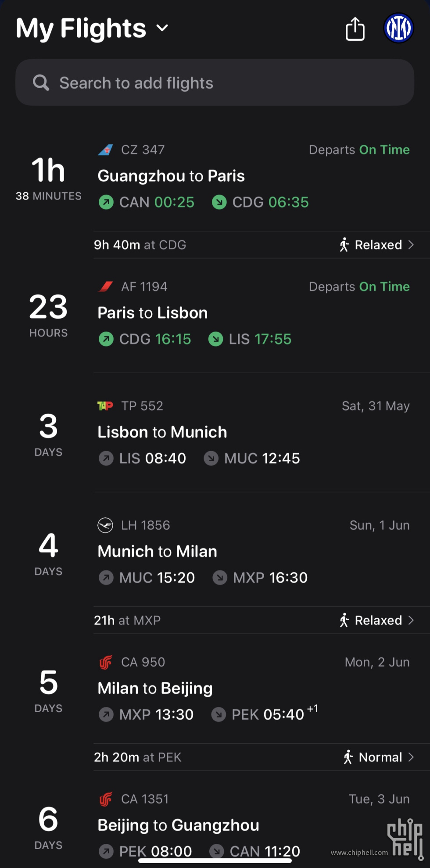Open the Inter Milan profile avatar

coord(398,28)
